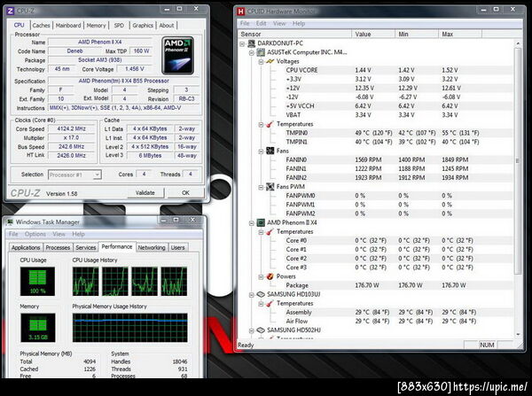Screen dimensions: 532x396
Task: Click the motherboard Temperatures thermometer icon
Action: pos(270,124)
